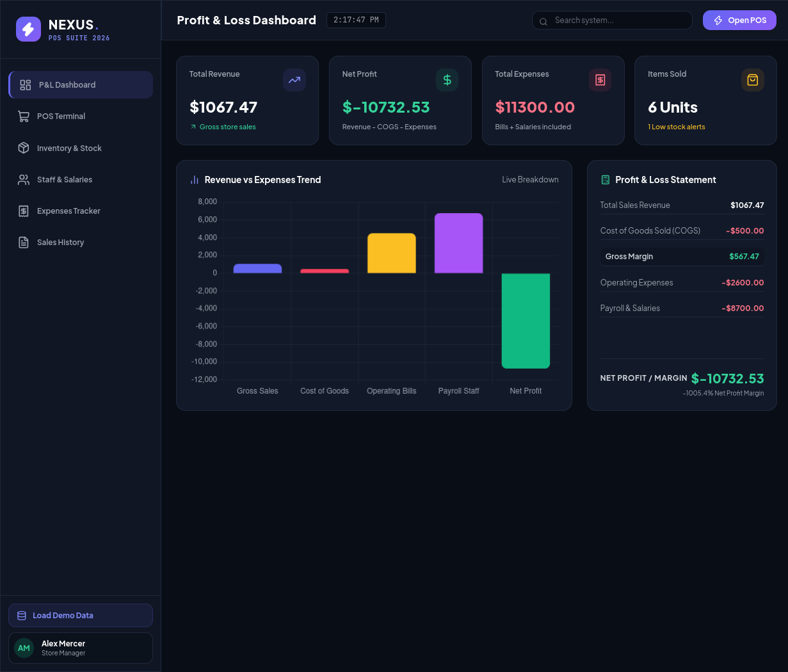Click the -1005.4% Net Profit Margin text
This screenshot has width=788, height=672.
coord(723,394)
